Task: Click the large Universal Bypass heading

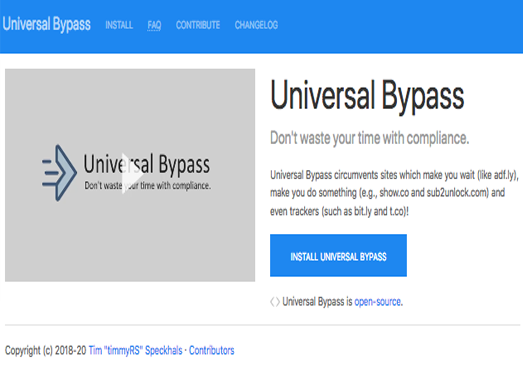Action: point(367,96)
